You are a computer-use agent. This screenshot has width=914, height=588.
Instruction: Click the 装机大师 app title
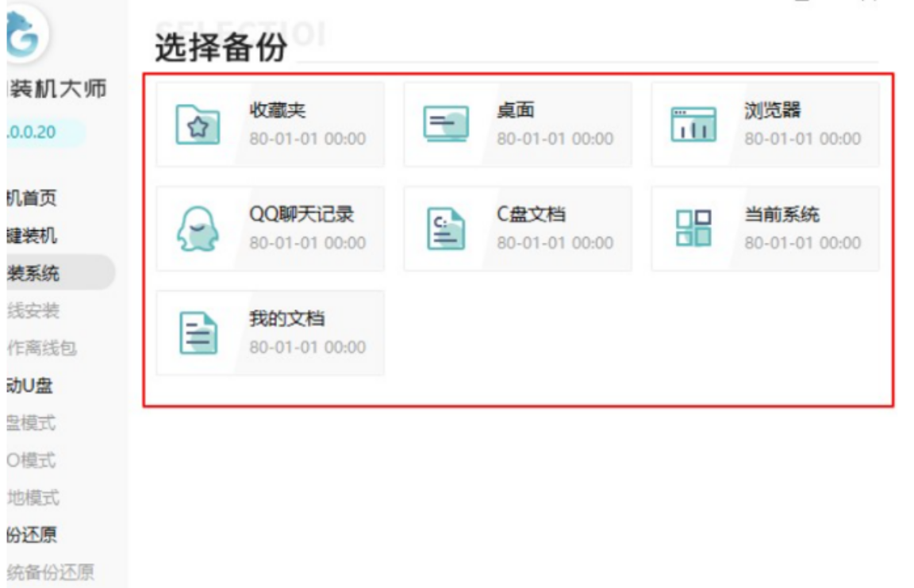pos(57,89)
